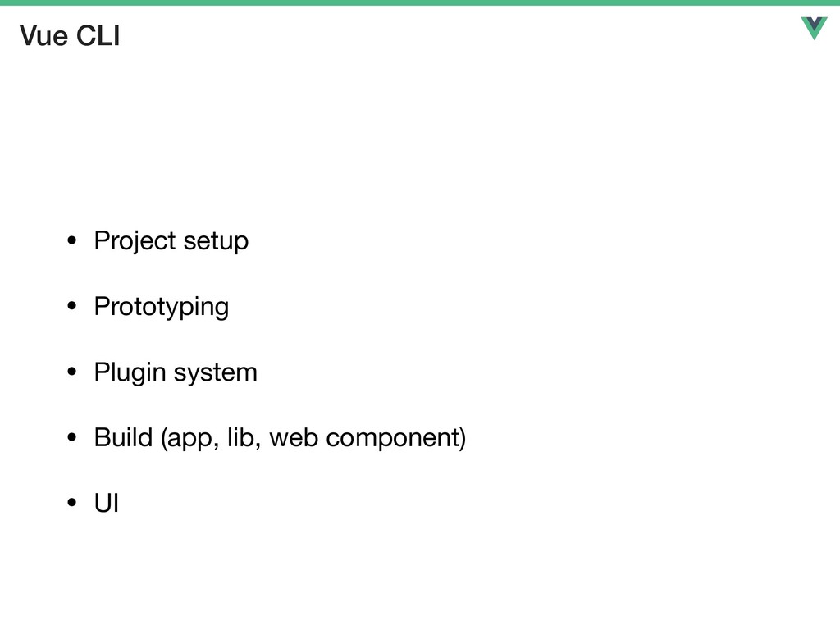Select the UI bullet text
The width and height of the screenshot is (840, 630).
(106, 503)
